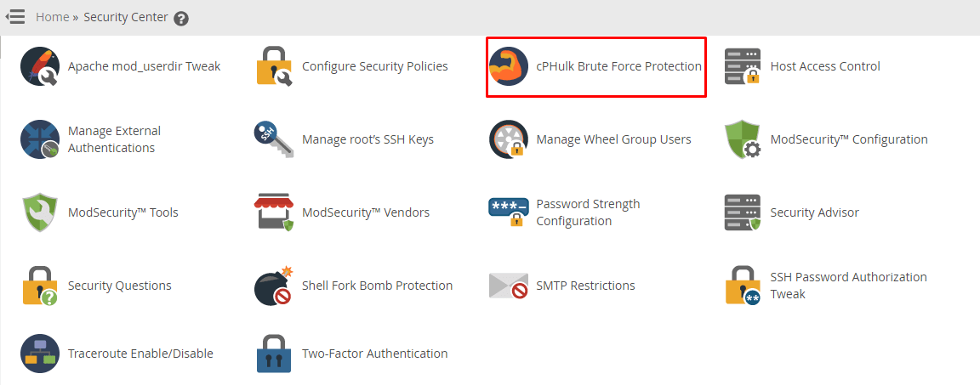Open the Security Questions link
This screenshot has height=385, width=980.
[x=119, y=286]
